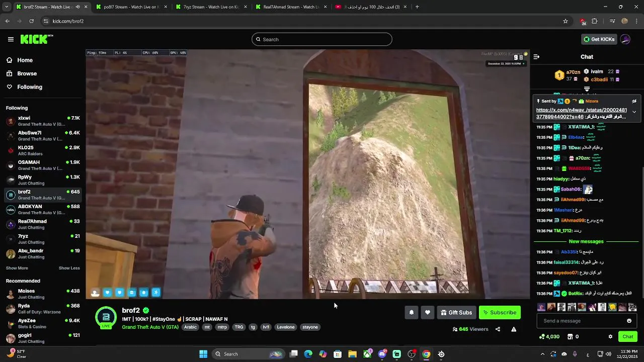Select the stayone tag

tap(310, 327)
